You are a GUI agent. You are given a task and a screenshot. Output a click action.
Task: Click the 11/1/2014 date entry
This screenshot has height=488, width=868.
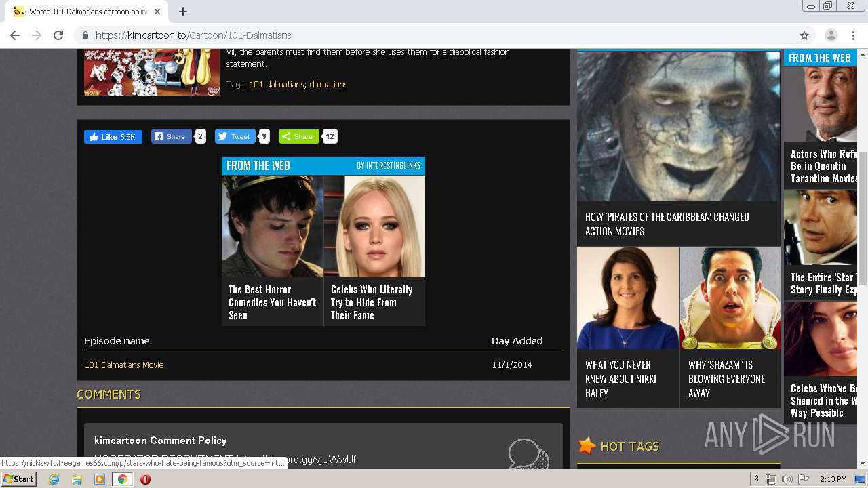click(512, 365)
